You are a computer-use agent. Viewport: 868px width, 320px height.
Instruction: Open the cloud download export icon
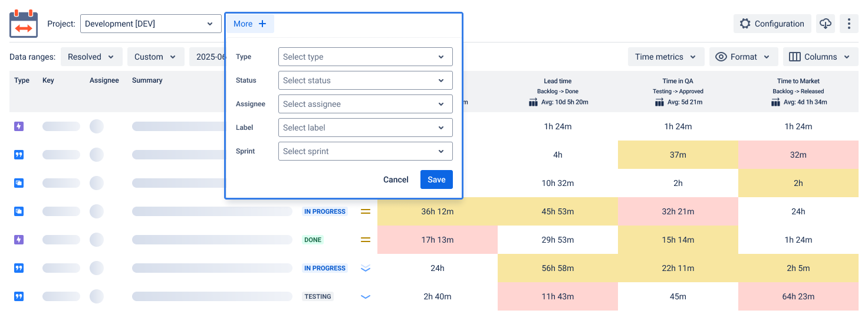(826, 24)
